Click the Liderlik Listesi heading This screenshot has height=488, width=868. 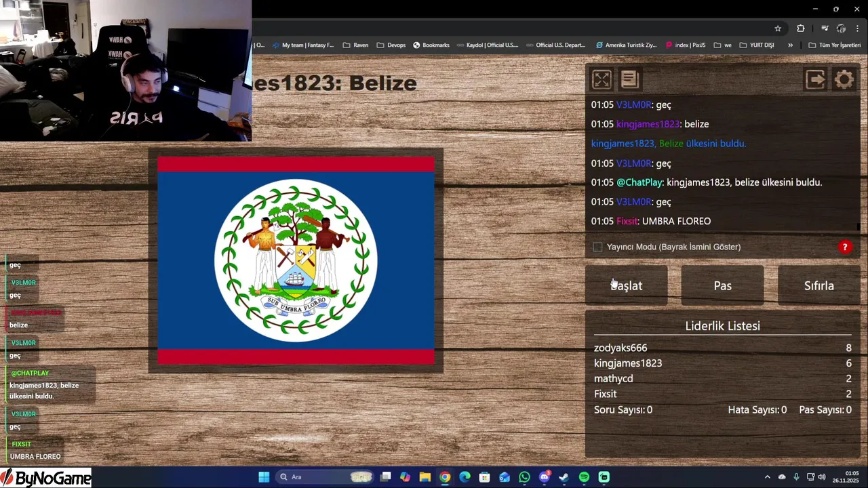pos(722,326)
